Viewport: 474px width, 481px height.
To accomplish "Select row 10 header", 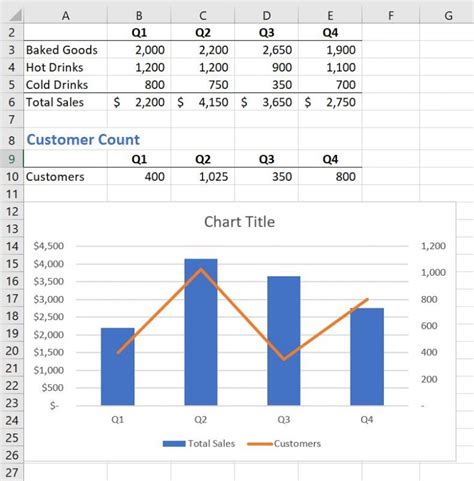I will click(12, 176).
